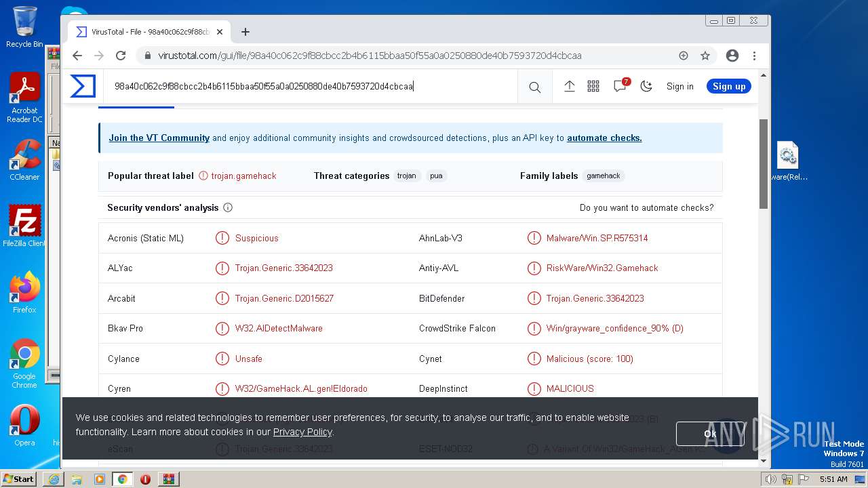Click AhnLab-V3 Malware/Win.SP.R575314 result
868x488 pixels.
[x=597, y=238]
